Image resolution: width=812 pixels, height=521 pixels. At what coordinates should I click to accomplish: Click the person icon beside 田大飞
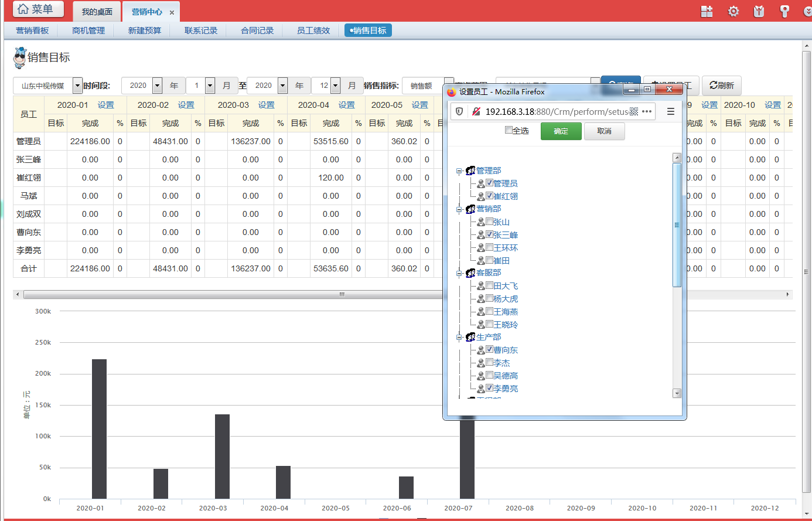(481, 286)
